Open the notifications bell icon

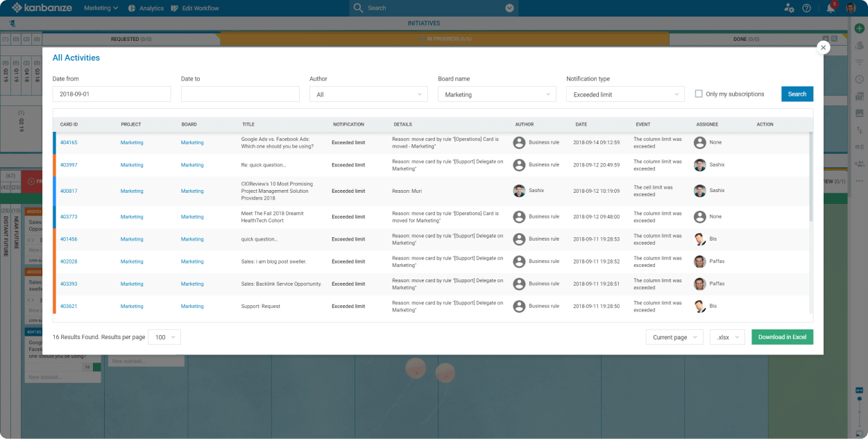coord(831,8)
